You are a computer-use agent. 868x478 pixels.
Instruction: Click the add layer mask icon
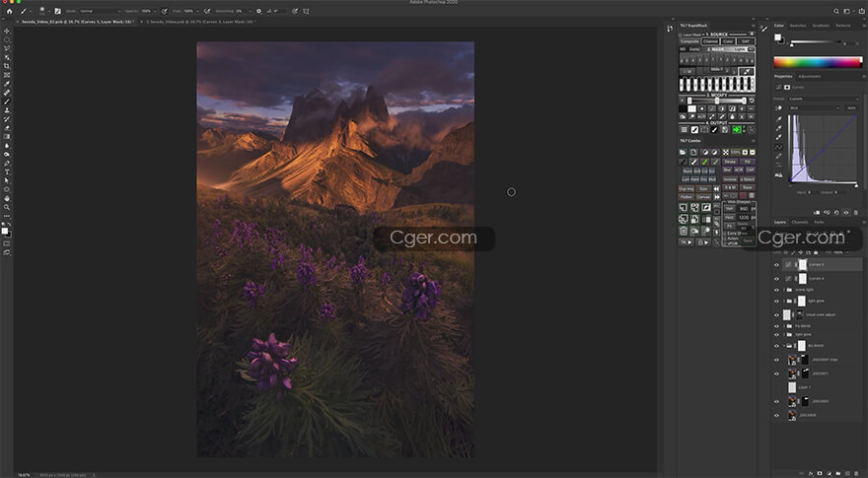pos(820,474)
